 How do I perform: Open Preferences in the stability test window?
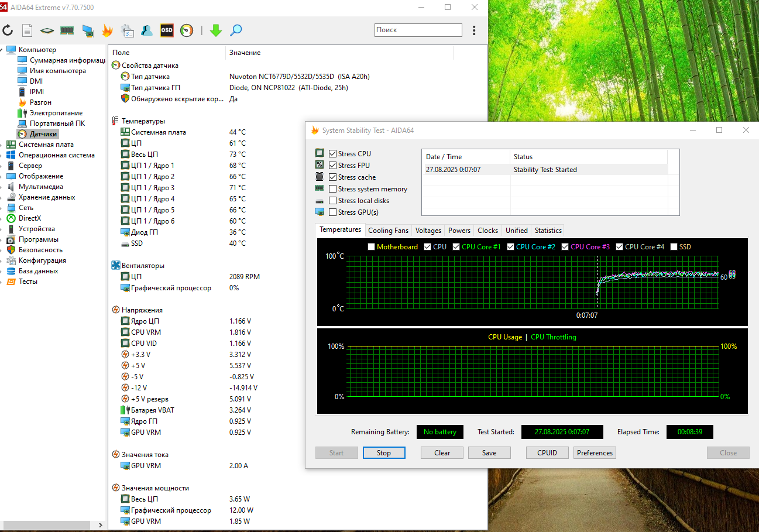point(595,453)
